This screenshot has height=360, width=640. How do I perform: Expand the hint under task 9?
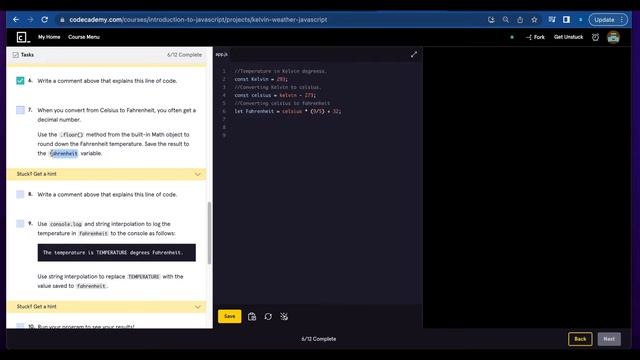point(107,307)
